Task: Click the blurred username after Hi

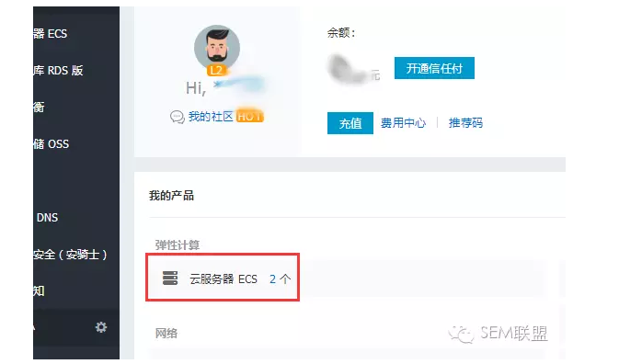Action: point(239,85)
